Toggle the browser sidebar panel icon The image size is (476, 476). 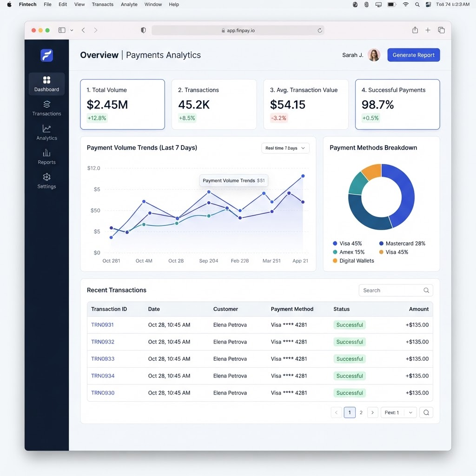[62, 30]
